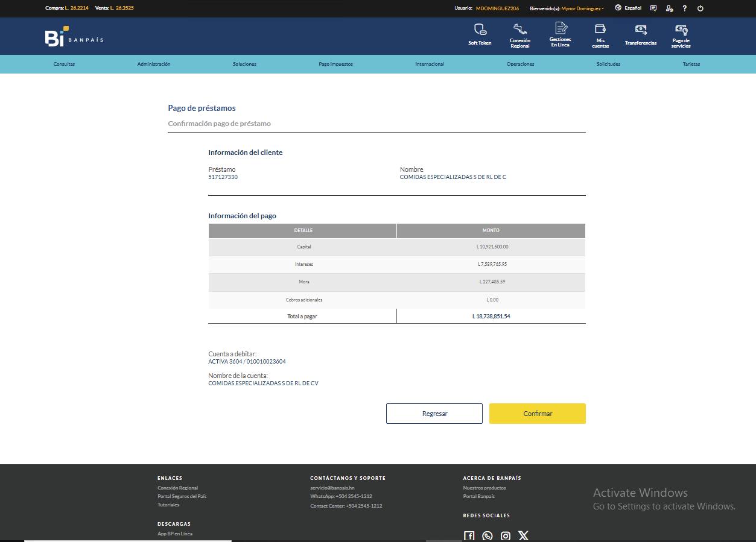Open the Transferencias icon
This screenshot has height=542, width=756.
point(641,30)
